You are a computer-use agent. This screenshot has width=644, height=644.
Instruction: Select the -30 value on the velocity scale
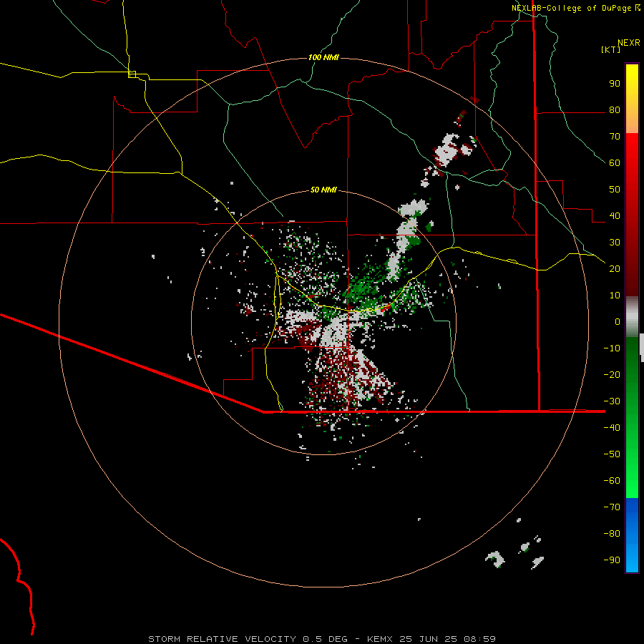point(612,401)
